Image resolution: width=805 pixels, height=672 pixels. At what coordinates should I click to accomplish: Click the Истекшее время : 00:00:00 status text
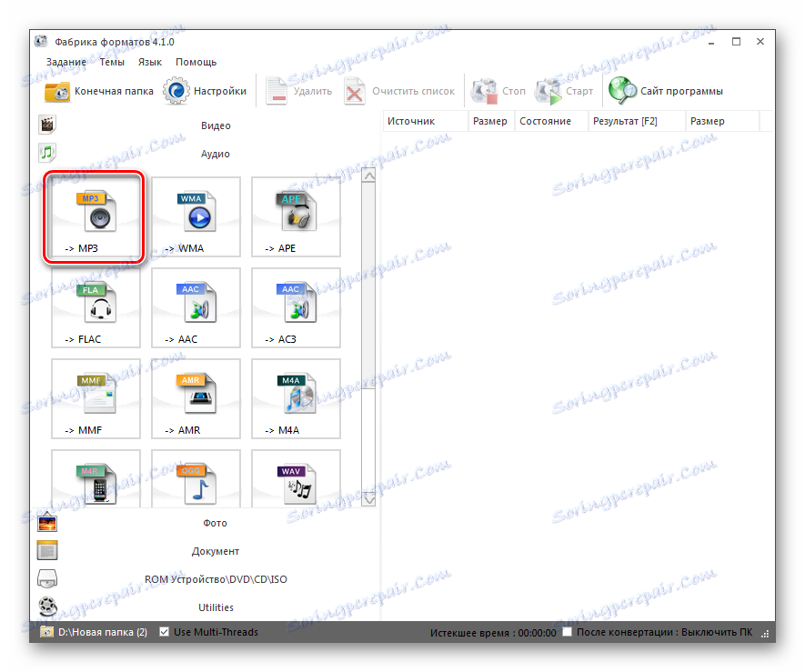click(x=493, y=633)
